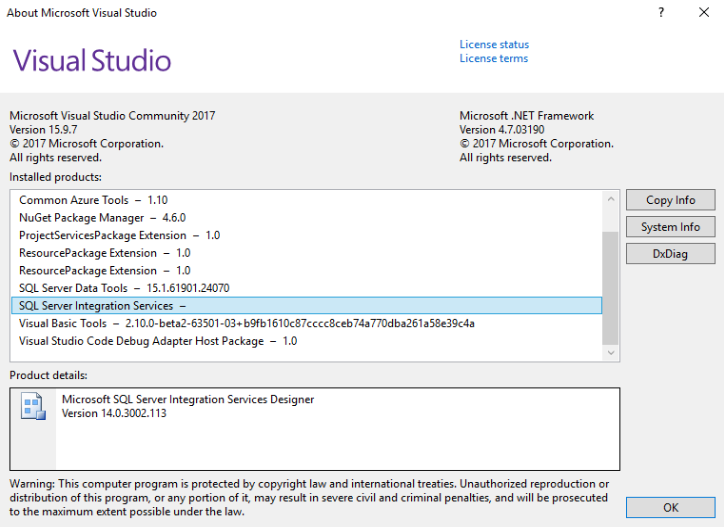Image resolution: width=724 pixels, height=527 pixels.
Task: Click the Visual Studio logo text
Action: 92,61
